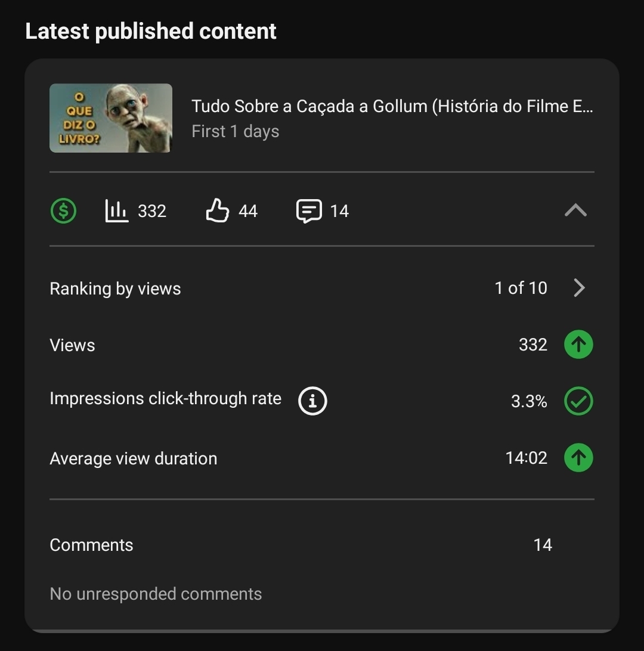Screen dimensions: 644x651
Task: Click 'No unresponded comments' text
Action: 156,594
